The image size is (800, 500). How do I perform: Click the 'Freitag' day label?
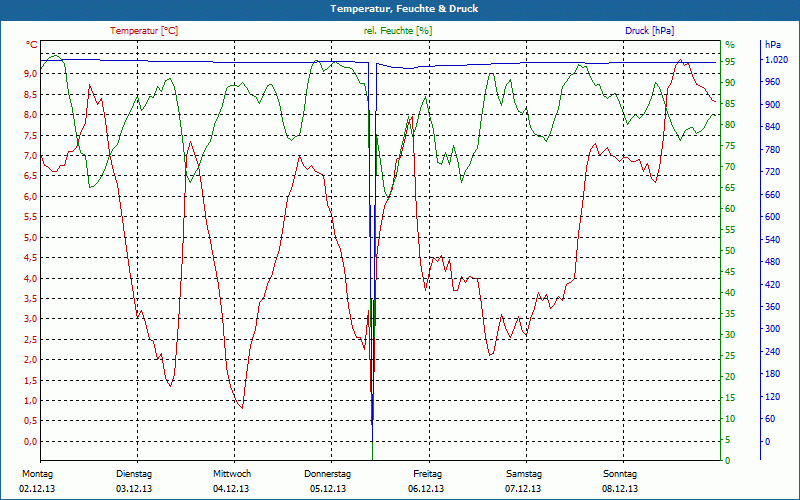(x=428, y=474)
